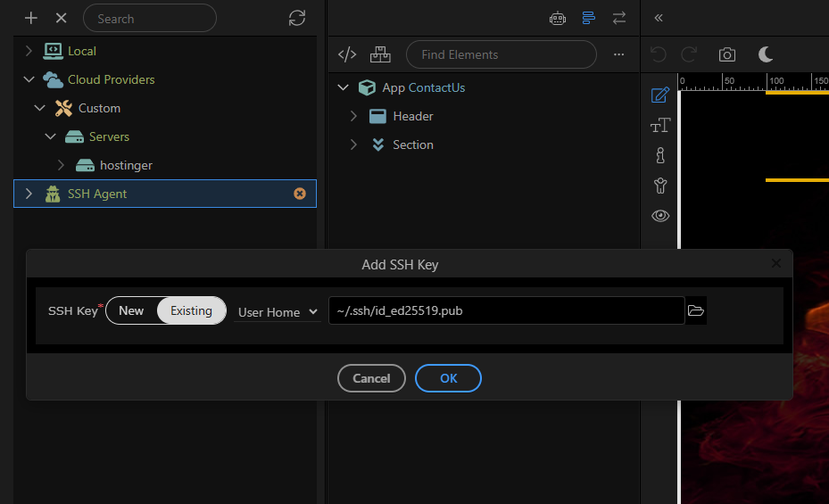Open the robot assistant icon
This screenshot has width=829, height=504.
(558, 19)
